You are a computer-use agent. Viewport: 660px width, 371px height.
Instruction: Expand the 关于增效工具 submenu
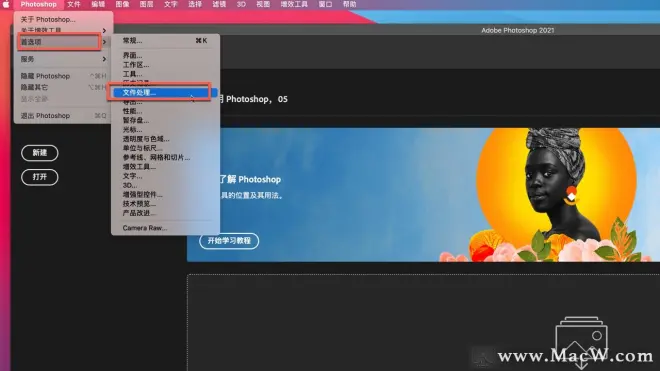(x=63, y=30)
